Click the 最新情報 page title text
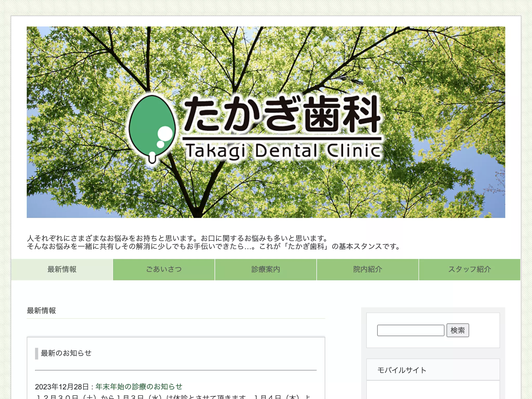The height and width of the screenshot is (399, 532). (41, 310)
